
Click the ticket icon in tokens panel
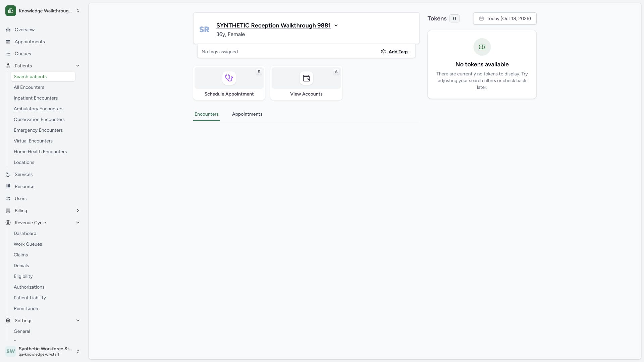click(x=482, y=47)
